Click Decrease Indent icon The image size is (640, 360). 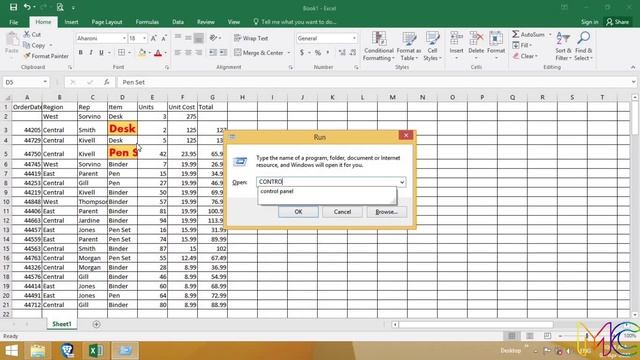pyautogui.click(x=213, y=53)
